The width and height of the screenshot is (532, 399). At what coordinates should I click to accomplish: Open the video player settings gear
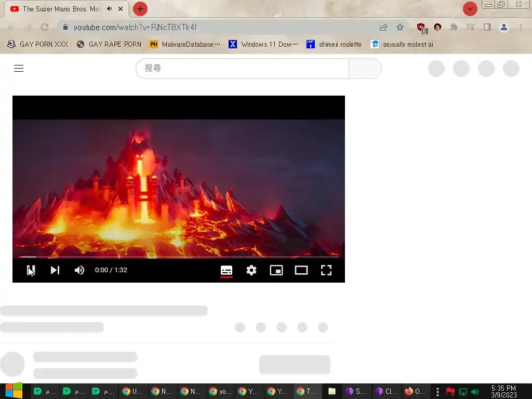(x=251, y=270)
